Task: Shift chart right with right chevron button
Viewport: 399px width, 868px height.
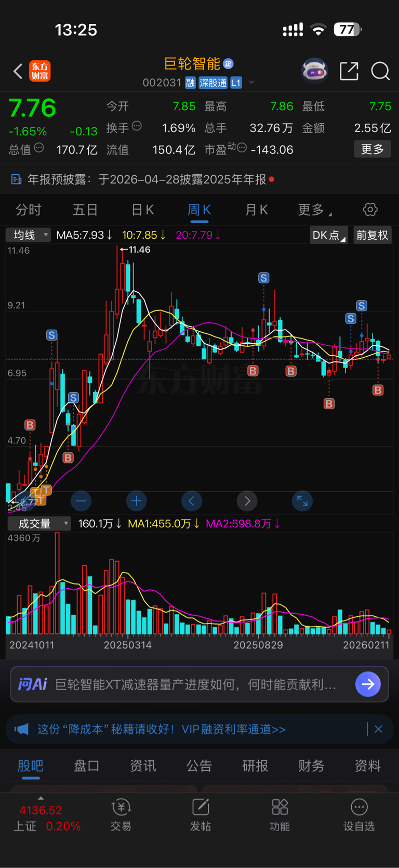Action: tap(247, 501)
